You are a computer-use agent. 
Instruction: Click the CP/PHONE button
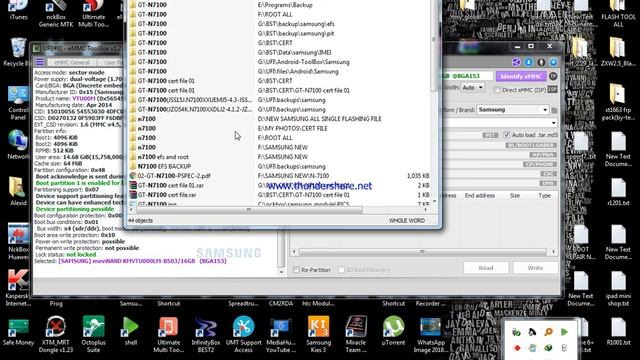point(540,164)
